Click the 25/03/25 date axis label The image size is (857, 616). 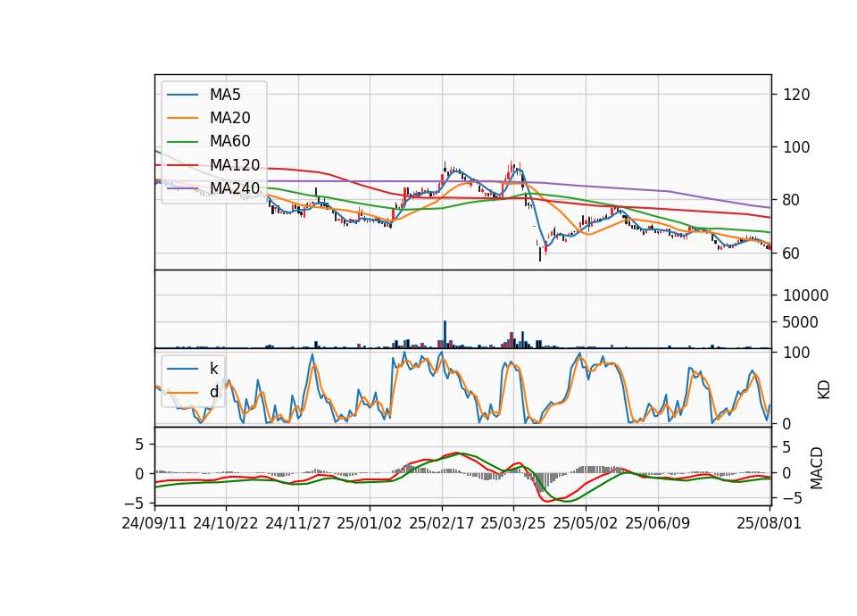513,523
